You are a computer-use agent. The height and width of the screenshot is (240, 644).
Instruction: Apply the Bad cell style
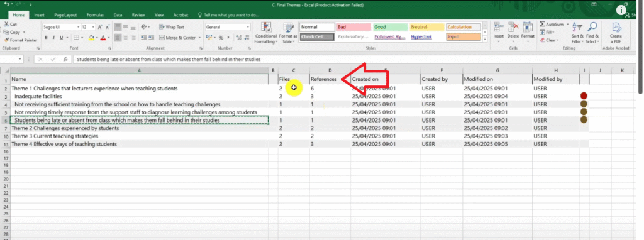(353, 27)
